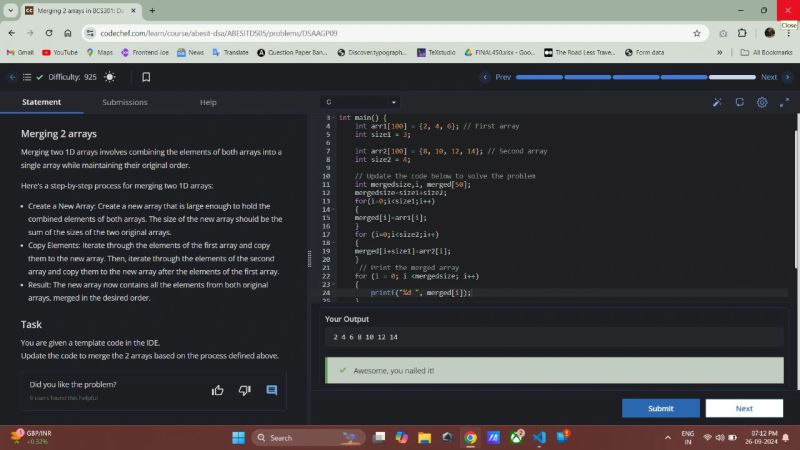This screenshot has height=450, width=800.
Task: Dislike the problem with thumbs down
Action: pyautogui.click(x=245, y=390)
